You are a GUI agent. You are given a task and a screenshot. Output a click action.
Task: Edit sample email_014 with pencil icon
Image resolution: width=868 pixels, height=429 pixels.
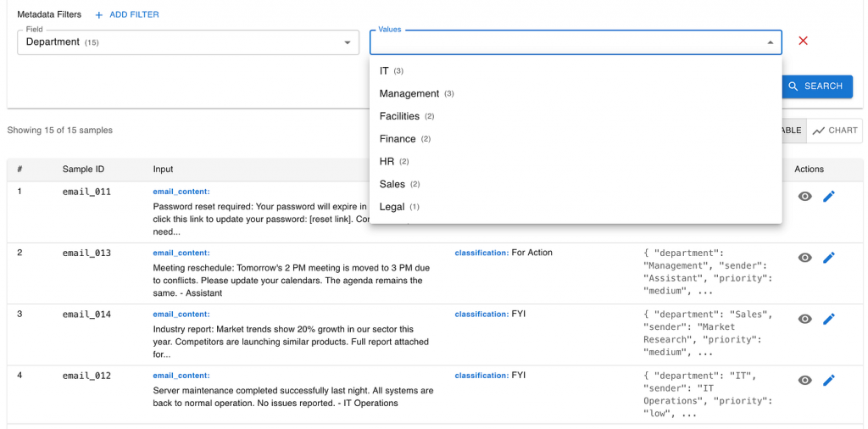829,319
